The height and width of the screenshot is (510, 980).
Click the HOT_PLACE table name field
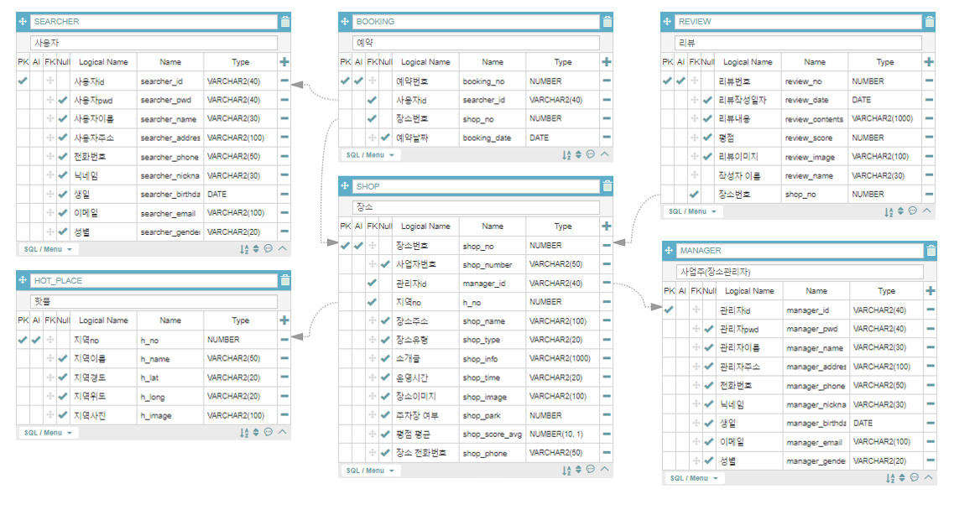[154, 281]
